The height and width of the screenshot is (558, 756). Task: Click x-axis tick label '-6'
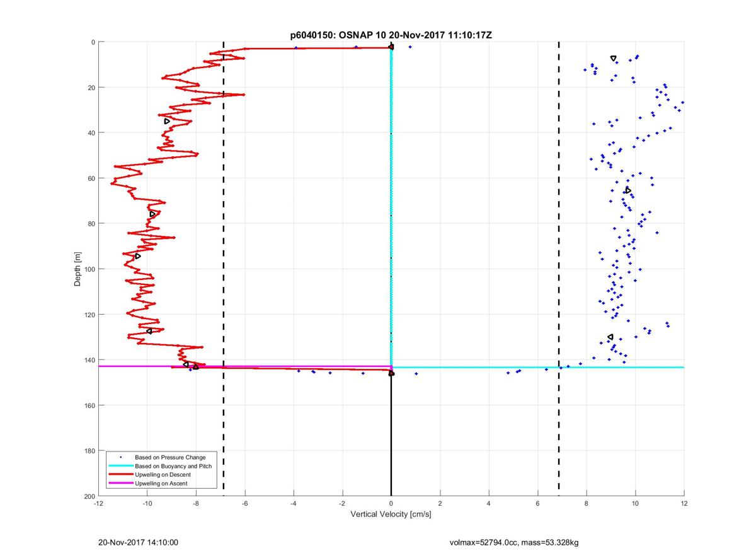tap(244, 504)
